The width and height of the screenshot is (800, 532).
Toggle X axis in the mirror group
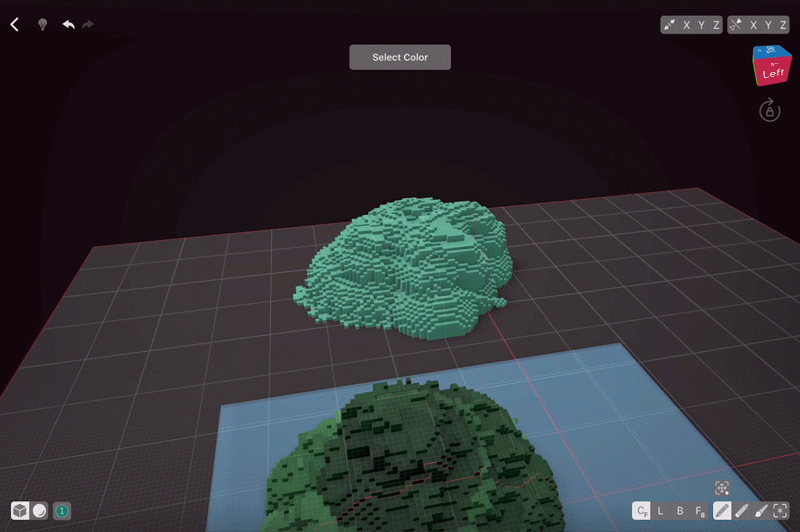click(754, 25)
